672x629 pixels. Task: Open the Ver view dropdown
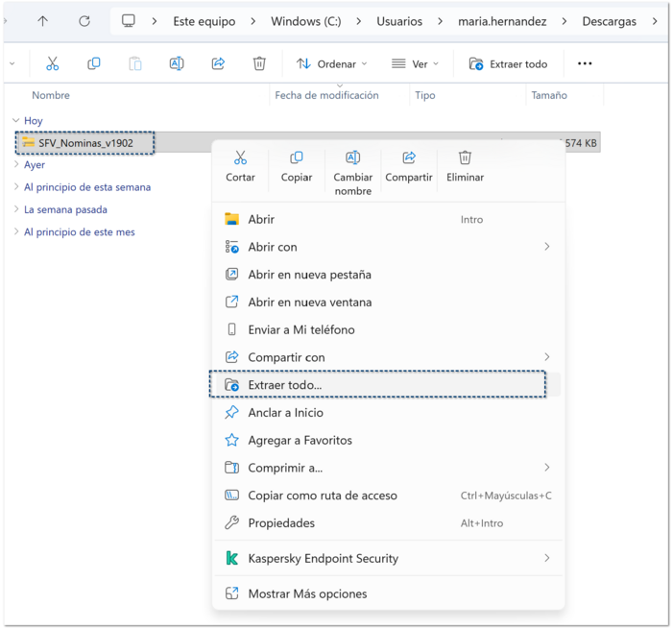click(415, 64)
